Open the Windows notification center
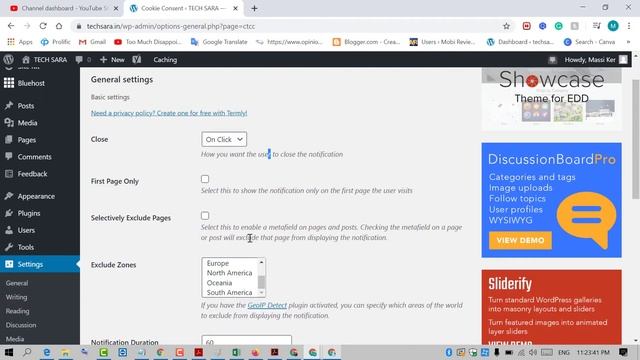Viewport: 640px width, 360px height. pos(623,352)
